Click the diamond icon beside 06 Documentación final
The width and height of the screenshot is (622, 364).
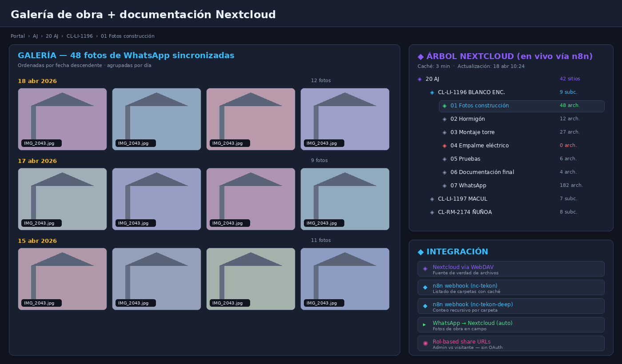pos(444,172)
